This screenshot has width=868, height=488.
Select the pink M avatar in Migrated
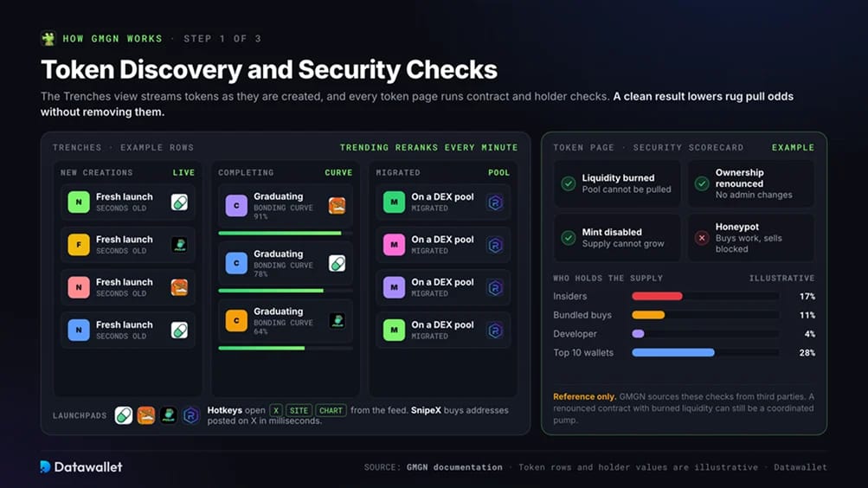click(x=394, y=245)
